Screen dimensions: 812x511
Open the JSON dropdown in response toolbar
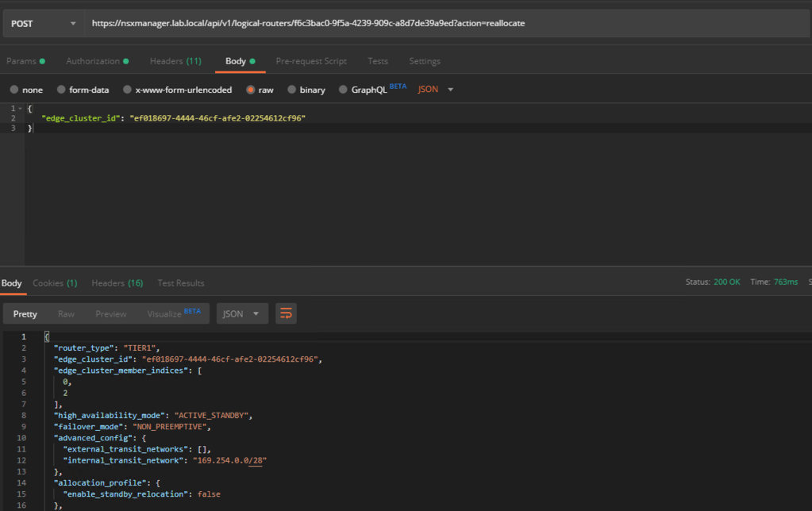point(242,313)
